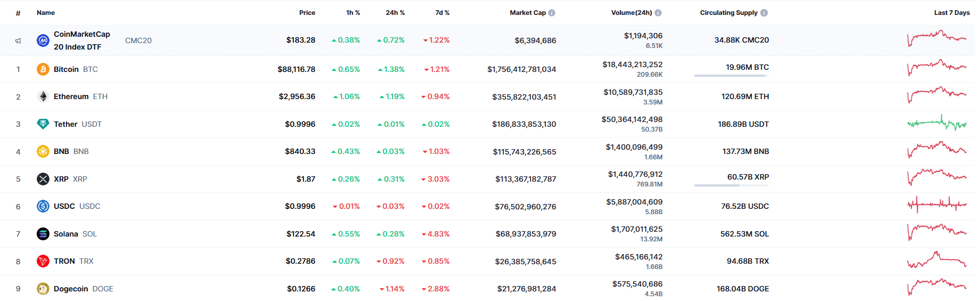Click the XRP logo icon
Screen dimensions: 980x301
click(x=43, y=179)
